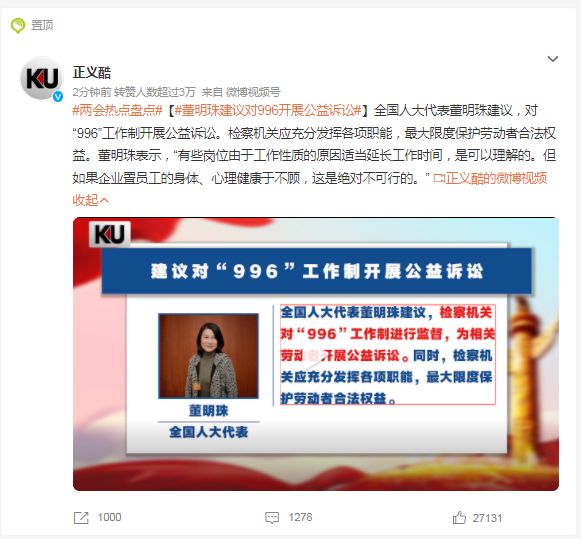Image resolution: width=581 pixels, height=539 pixels.
Task: Like the post with thumbs-up icon
Action: pos(459,518)
